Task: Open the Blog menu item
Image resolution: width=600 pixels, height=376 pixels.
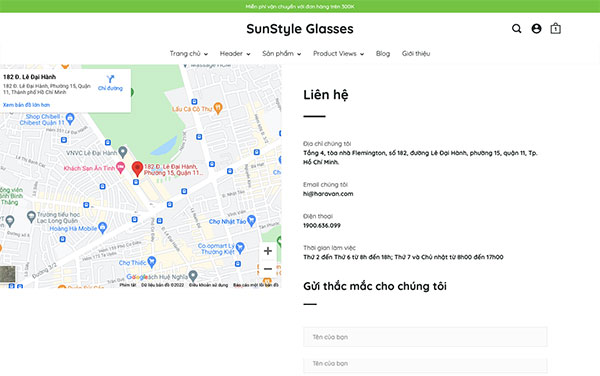Action: tap(383, 54)
